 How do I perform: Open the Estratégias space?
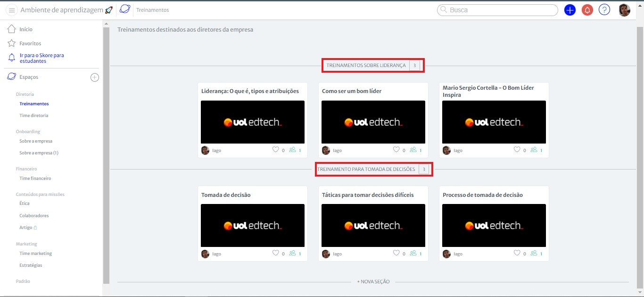pyautogui.click(x=31, y=265)
